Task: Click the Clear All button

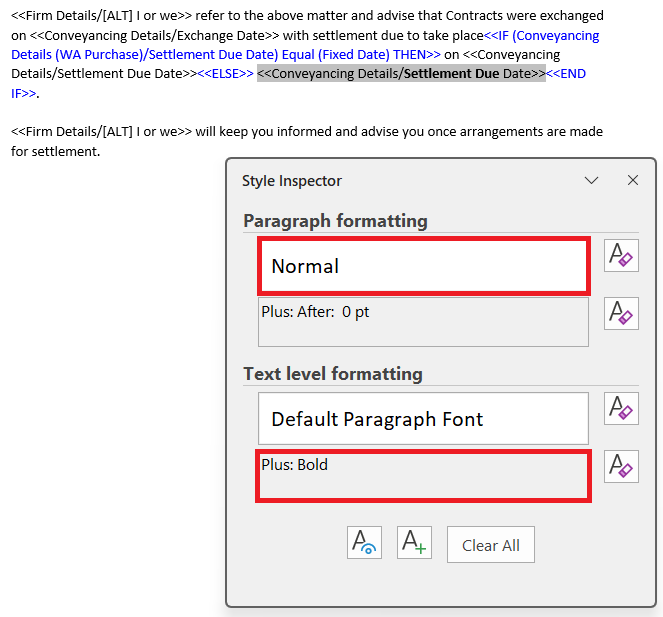Action: 490,545
